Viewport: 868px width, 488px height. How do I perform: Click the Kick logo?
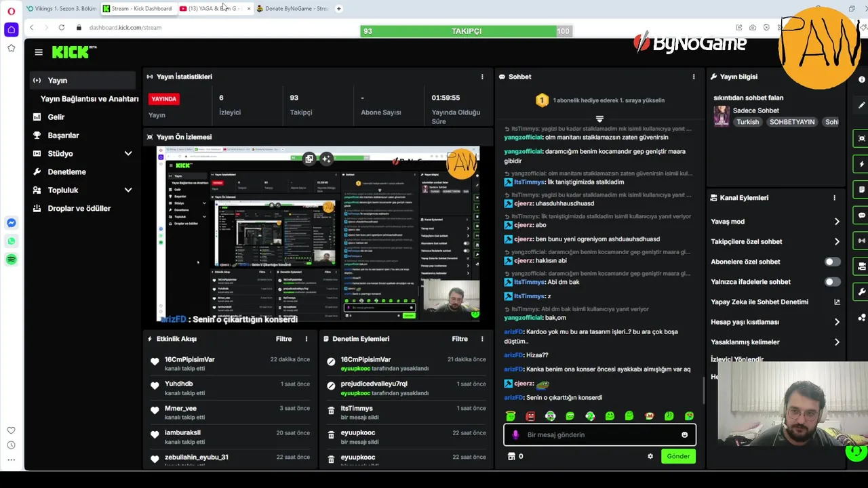[x=74, y=52]
